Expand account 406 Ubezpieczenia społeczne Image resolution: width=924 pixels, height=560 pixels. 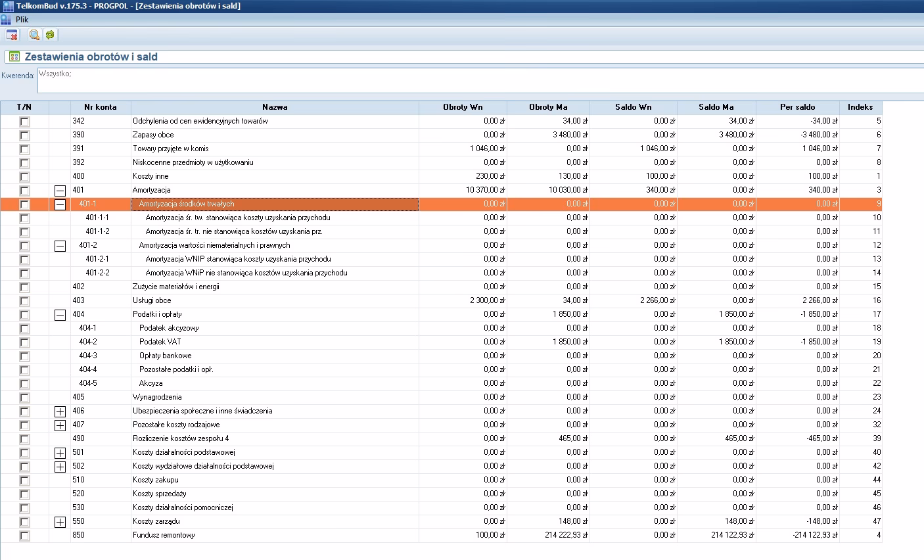pyautogui.click(x=60, y=411)
